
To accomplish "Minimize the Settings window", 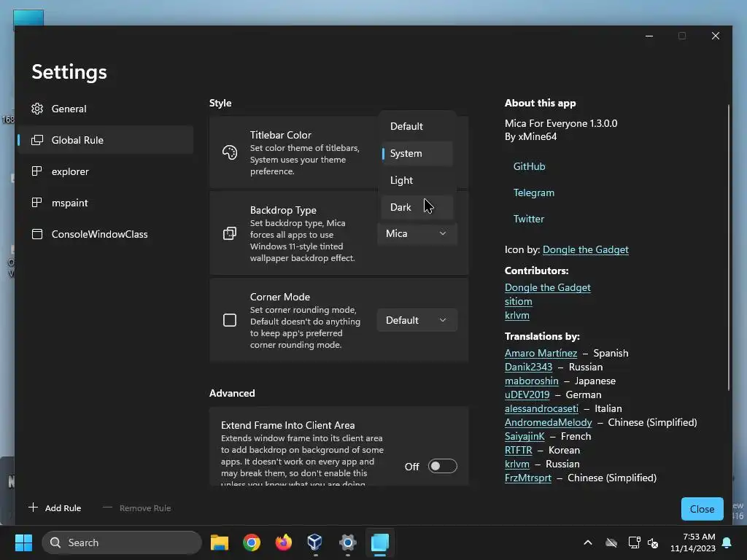I will (649, 36).
